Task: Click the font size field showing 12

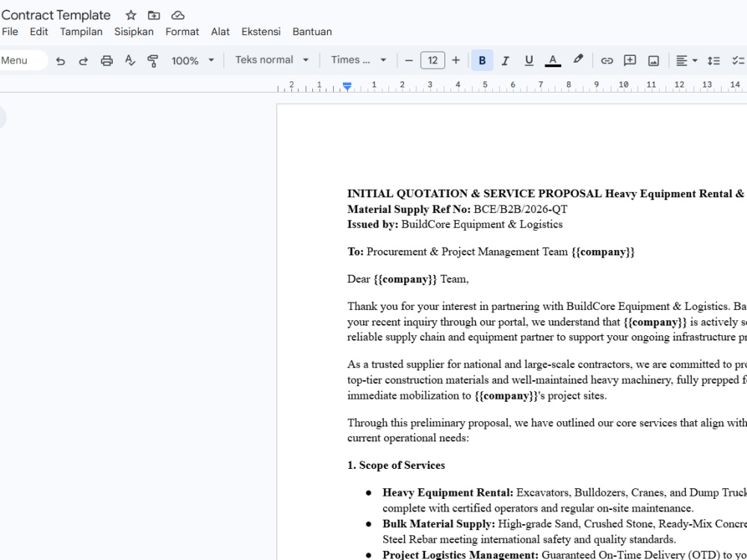Action: [x=433, y=60]
